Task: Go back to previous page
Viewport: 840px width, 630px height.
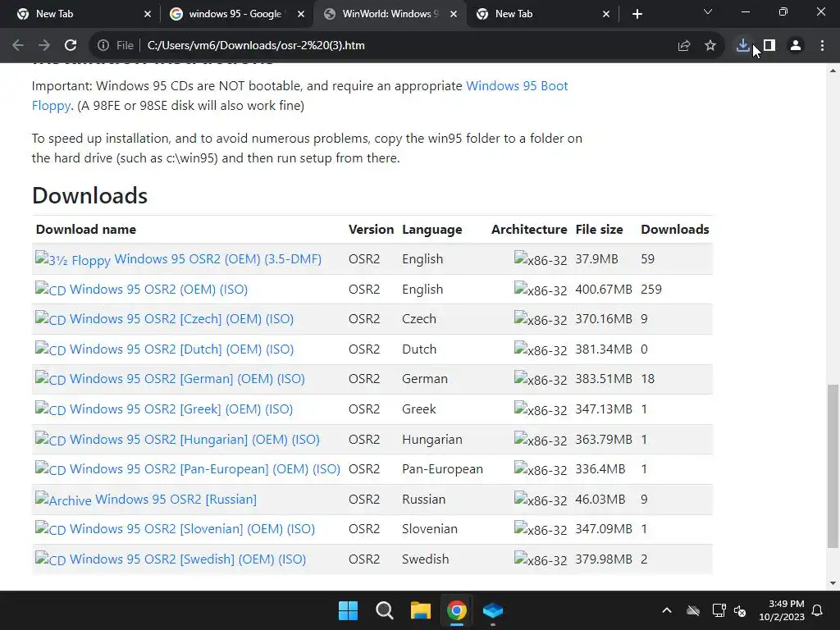Action: [18, 46]
